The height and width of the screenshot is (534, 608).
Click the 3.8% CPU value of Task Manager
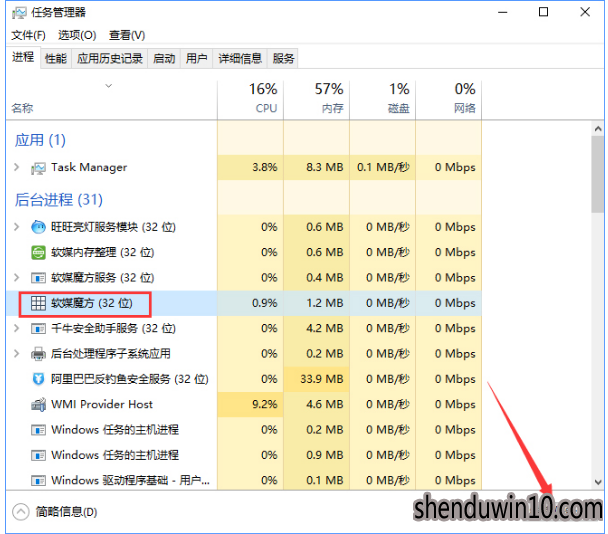click(x=265, y=167)
